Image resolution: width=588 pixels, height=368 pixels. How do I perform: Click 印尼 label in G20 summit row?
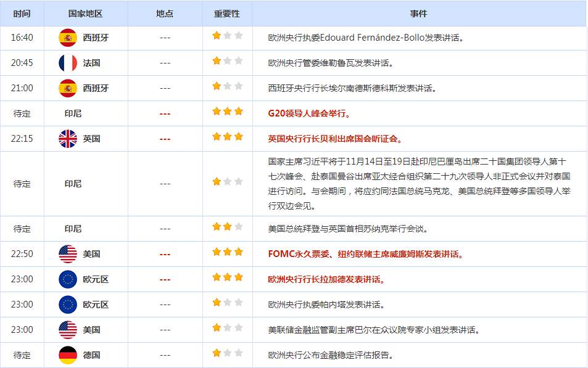pyautogui.click(x=73, y=113)
